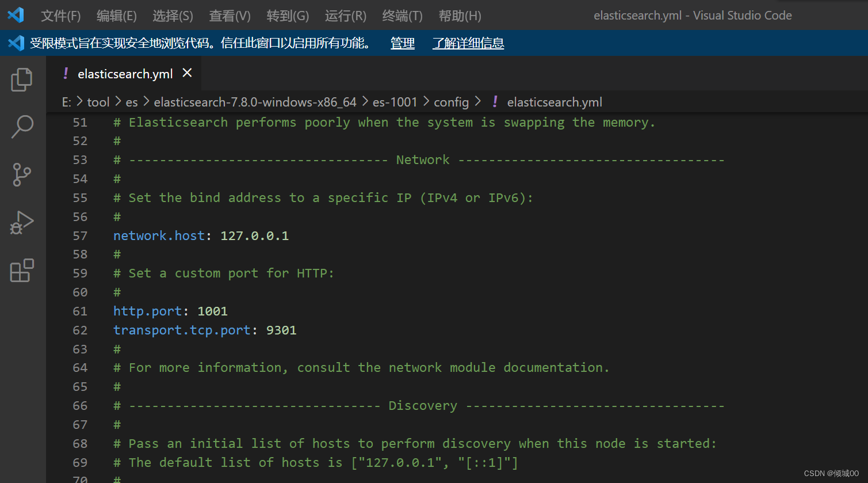This screenshot has width=868, height=483.
Task: Open the 转到(G) menu
Action: pos(288,16)
